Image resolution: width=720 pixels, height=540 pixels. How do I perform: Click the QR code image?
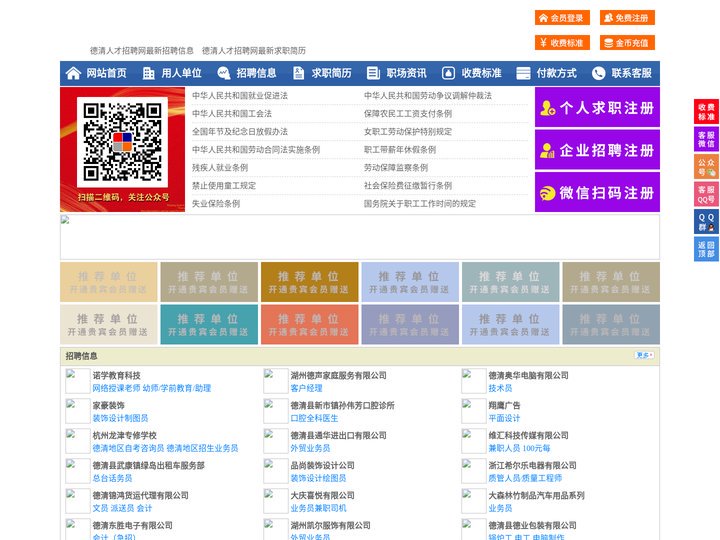click(x=122, y=142)
